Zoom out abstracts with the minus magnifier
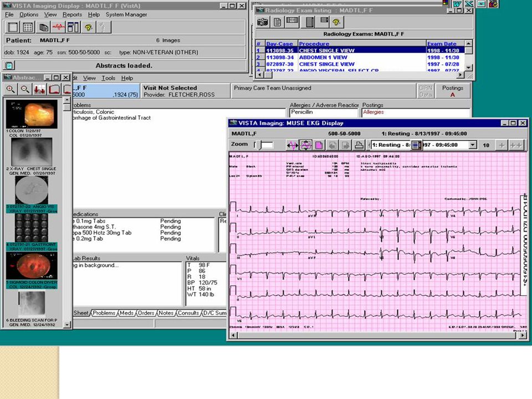Viewport: 532px width, 399px height. coord(25,89)
